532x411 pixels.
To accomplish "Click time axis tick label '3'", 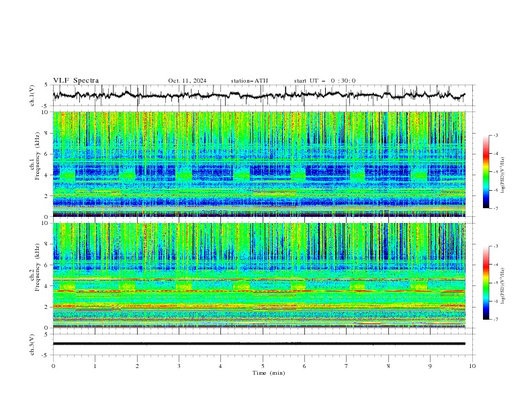I will tap(179, 366).
